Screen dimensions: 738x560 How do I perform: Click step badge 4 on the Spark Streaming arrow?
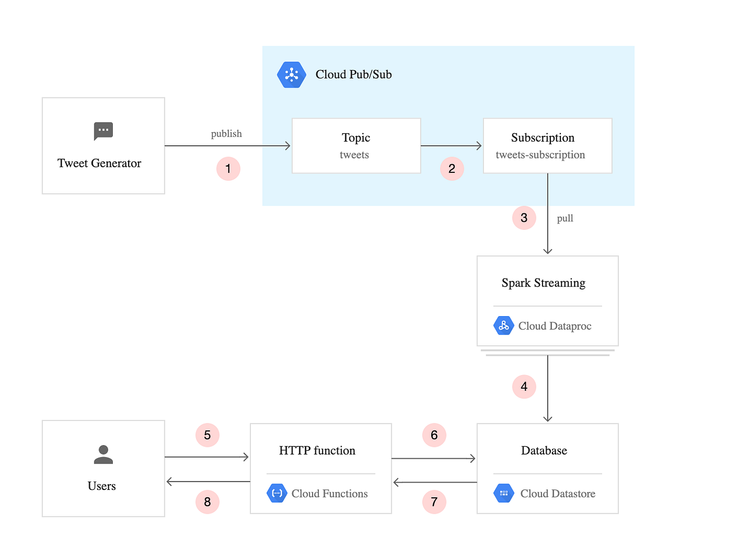[x=524, y=386]
